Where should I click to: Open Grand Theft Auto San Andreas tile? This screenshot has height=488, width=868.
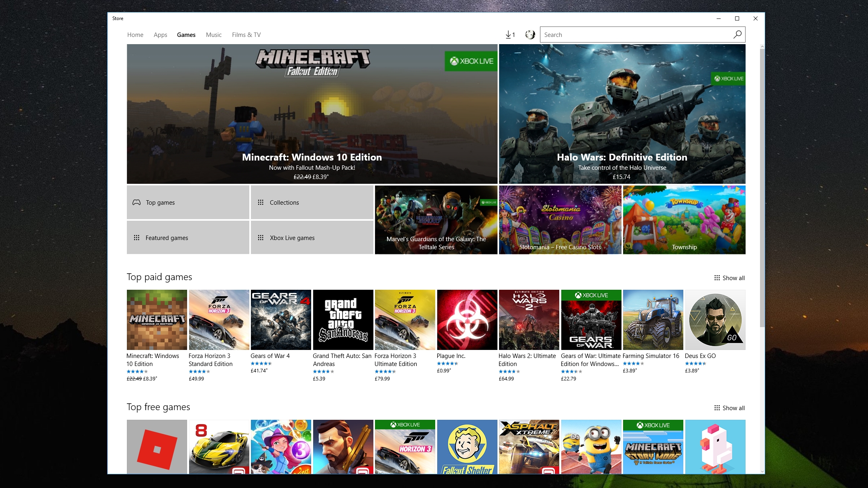pyautogui.click(x=343, y=320)
